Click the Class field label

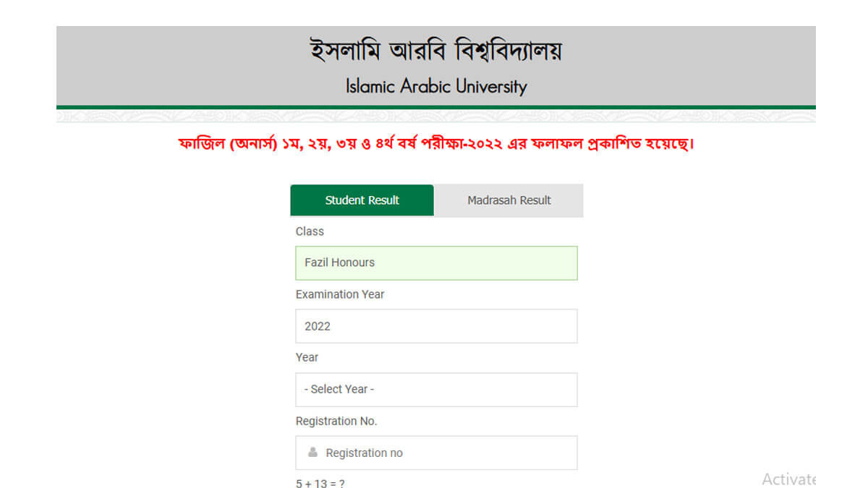310,231
